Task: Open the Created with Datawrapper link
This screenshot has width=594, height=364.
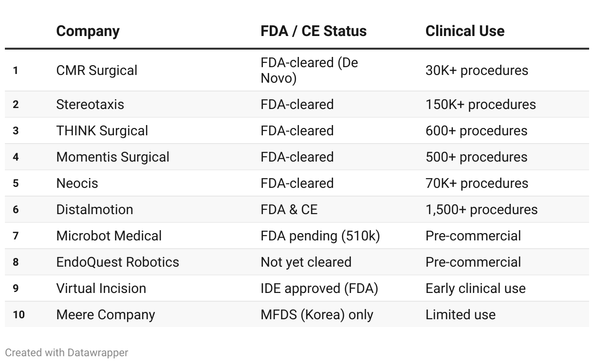Action: [x=67, y=352]
